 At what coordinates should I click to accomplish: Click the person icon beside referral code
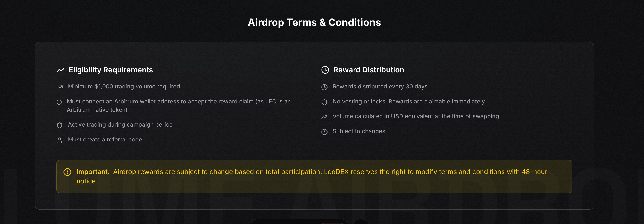pyautogui.click(x=60, y=140)
